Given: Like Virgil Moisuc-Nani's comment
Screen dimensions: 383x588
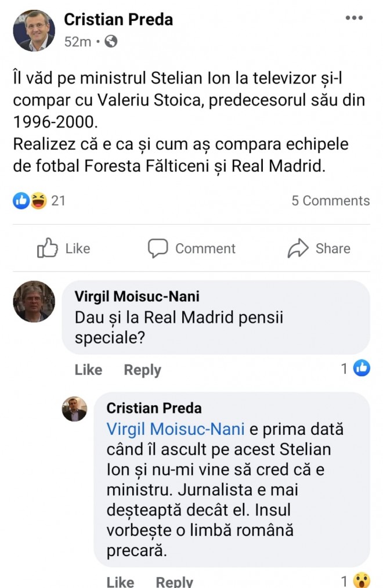Looking at the screenshot, I should (x=88, y=370).
